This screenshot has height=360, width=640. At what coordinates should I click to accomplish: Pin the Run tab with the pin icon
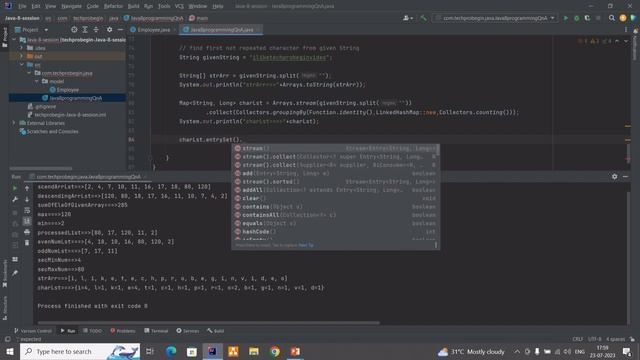15,273
